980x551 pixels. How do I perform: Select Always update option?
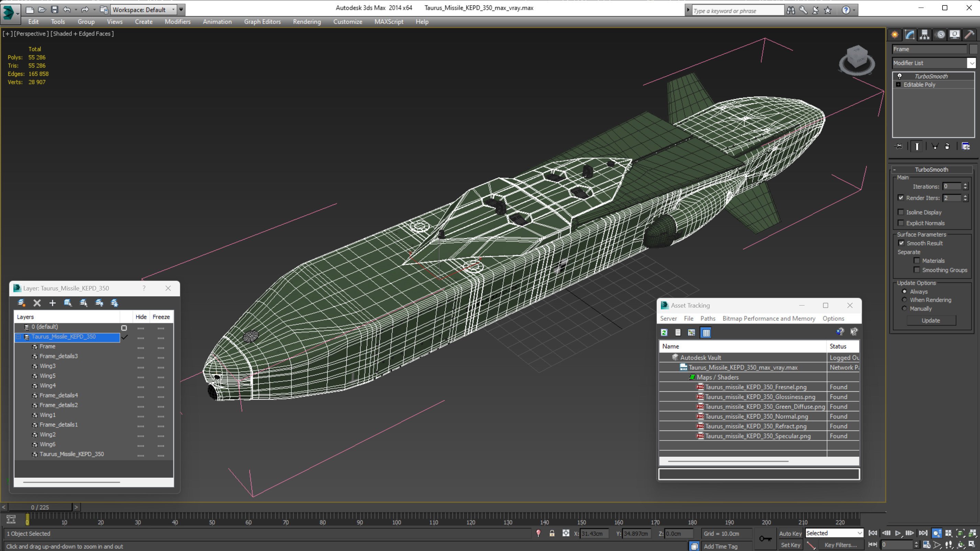(905, 292)
